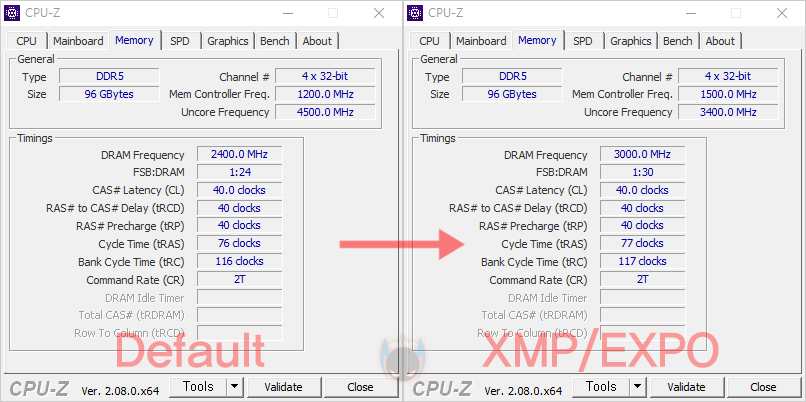
Task: Switch to the SPD tab in the right window
Action: point(582,41)
